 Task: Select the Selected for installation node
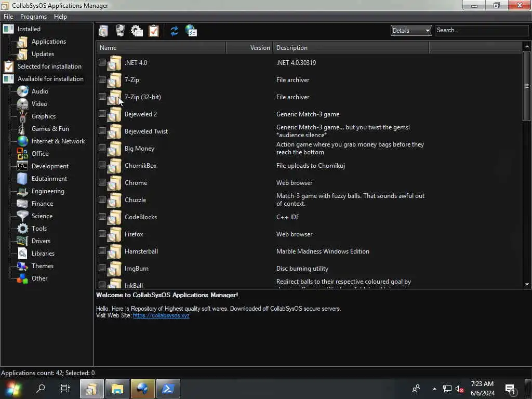(49, 66)
